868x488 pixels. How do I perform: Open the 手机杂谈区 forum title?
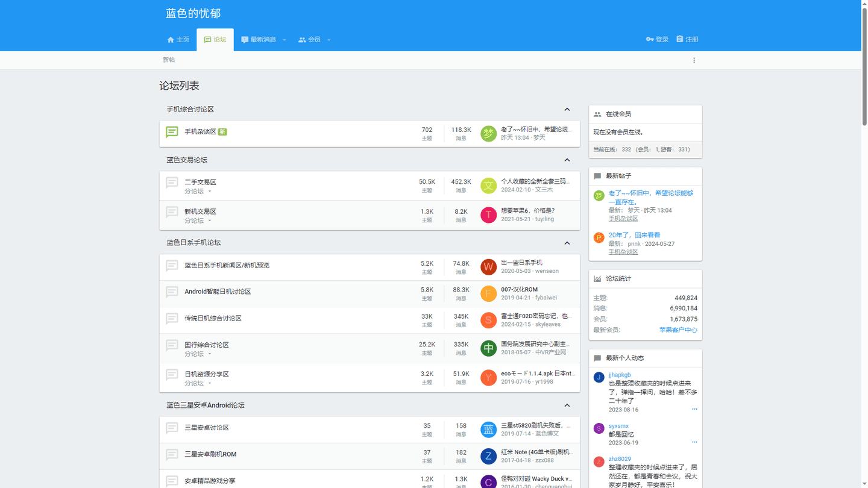tap(200, 132)
